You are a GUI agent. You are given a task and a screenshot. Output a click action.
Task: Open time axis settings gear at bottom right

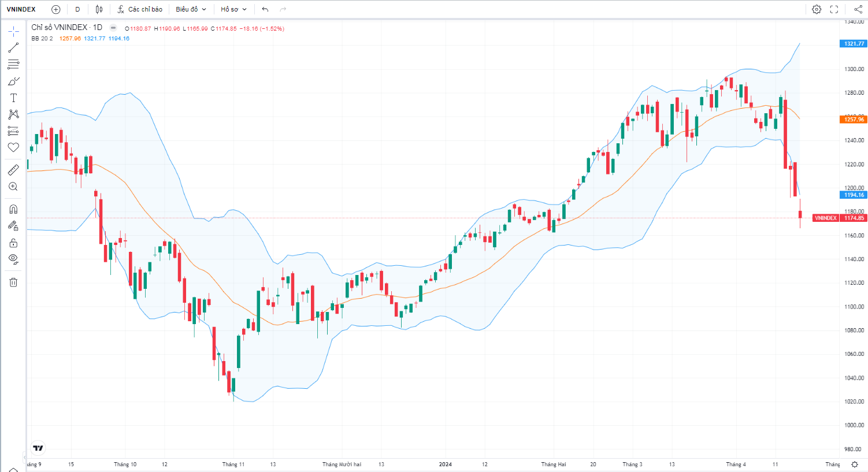[855, 464]
